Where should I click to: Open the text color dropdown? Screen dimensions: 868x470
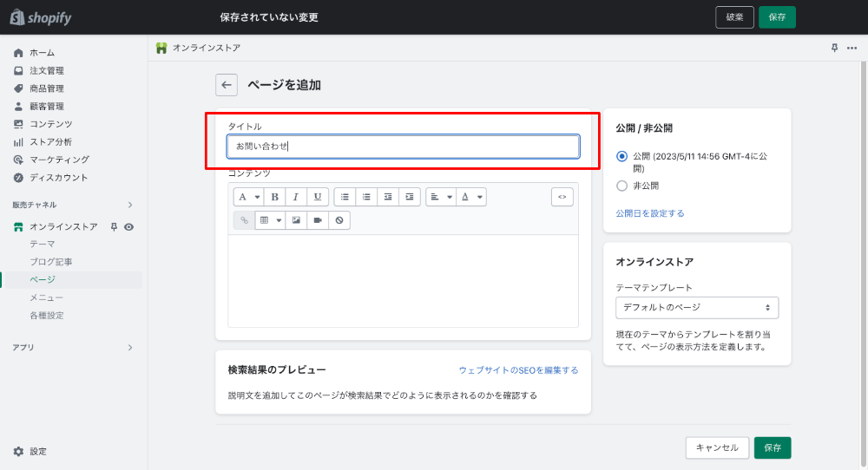coord(471,197)
